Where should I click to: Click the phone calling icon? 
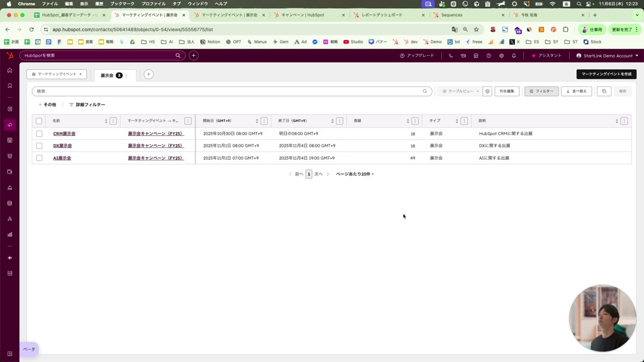tap(451, 56)
